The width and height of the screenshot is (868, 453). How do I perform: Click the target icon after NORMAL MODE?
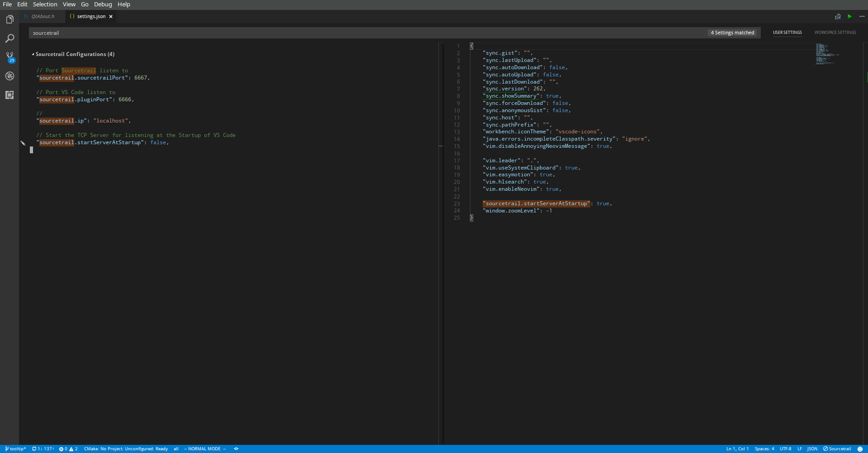236,449
